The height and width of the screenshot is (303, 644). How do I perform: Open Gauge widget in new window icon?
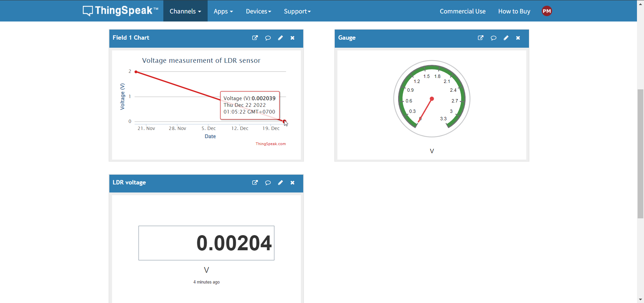[x=481, y=38]
